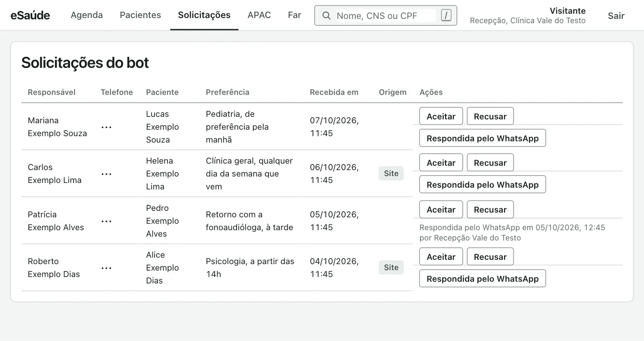
Task: Click the search magnifier icon
Action: pyautogui.click(x=326, y=16)
